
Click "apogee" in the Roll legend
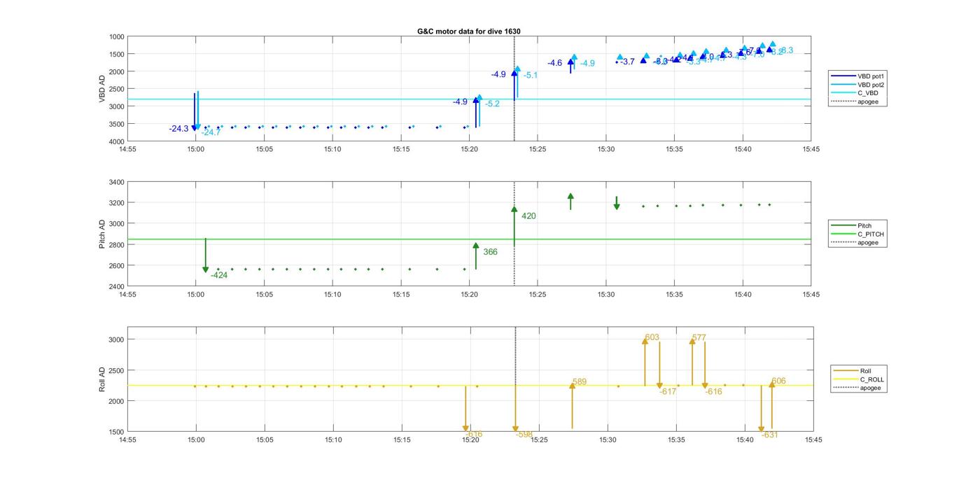[x=857, y=388]
